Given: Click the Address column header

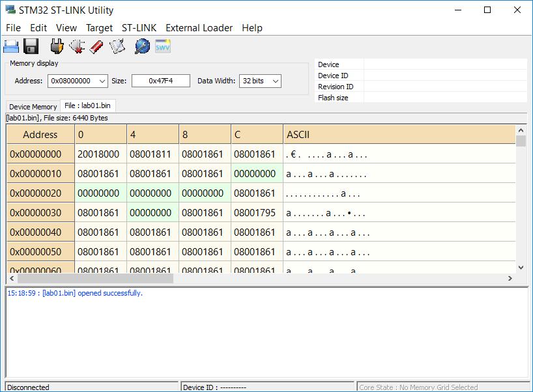Looking at the screenshot, I should (40, 135).
